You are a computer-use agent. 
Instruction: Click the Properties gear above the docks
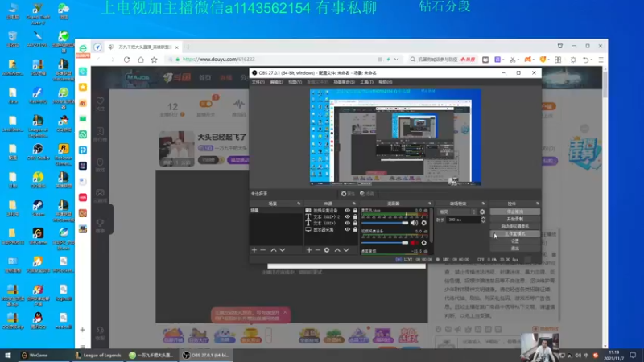(348, 194)
